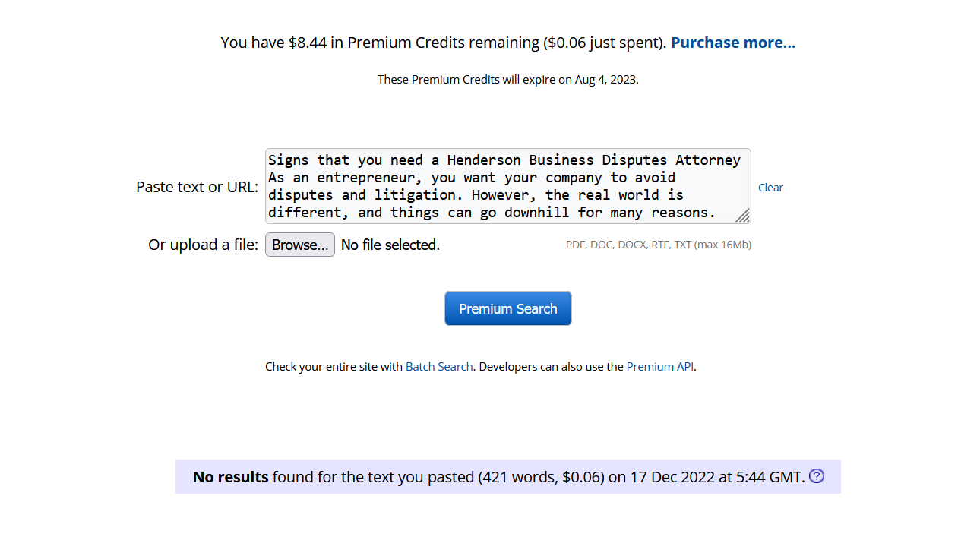Click the '421 words, $0.06' result details

point(541,477)
